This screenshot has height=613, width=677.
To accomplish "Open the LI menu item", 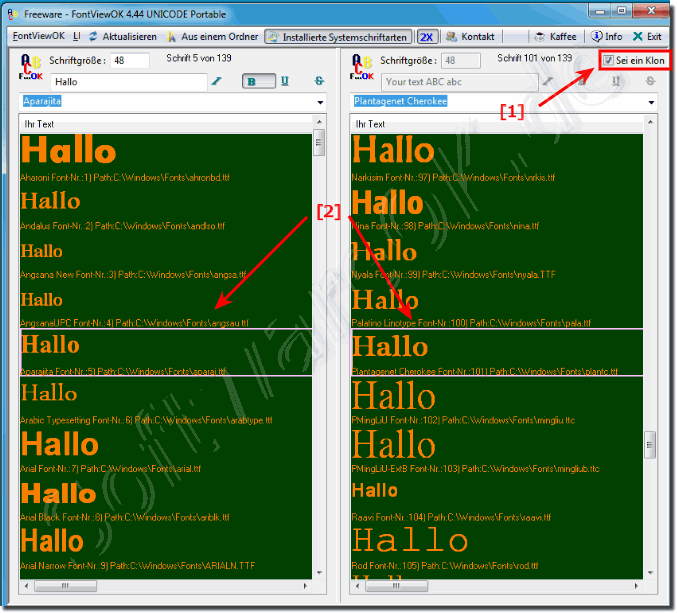I will [x=76, y=36].
